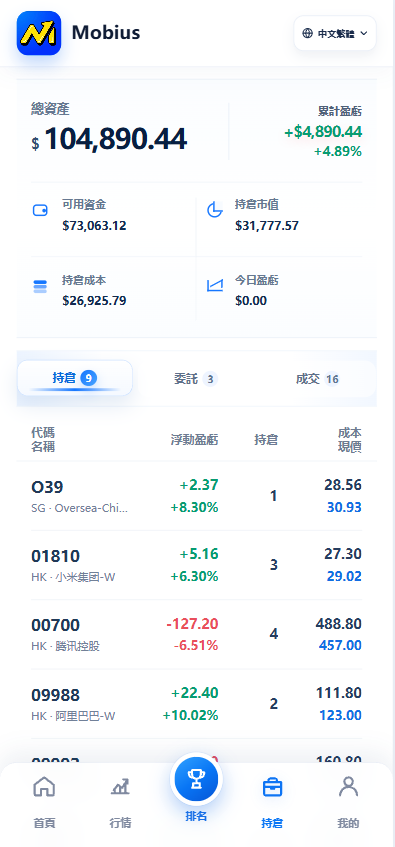Screen dimensions: 395x847
Task: Click the 457.00 current price
Action: coord(340,646)
